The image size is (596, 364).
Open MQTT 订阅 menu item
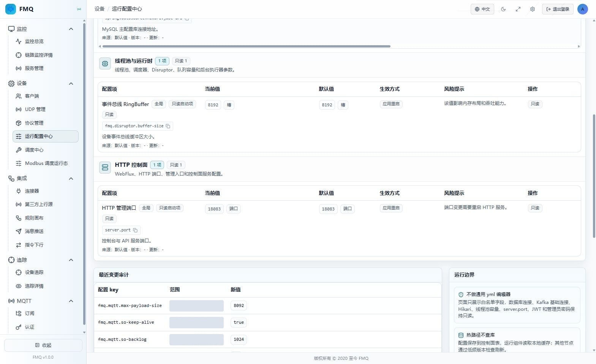46,313
